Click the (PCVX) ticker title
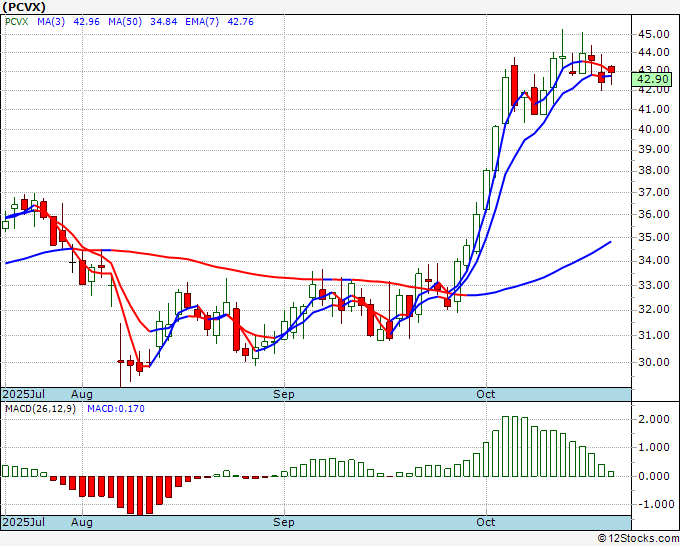680x546 pixels. click(26, 7)
